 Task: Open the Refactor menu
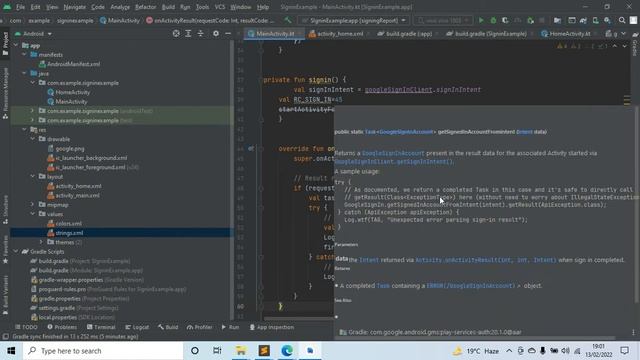click(x=145, y=7)
